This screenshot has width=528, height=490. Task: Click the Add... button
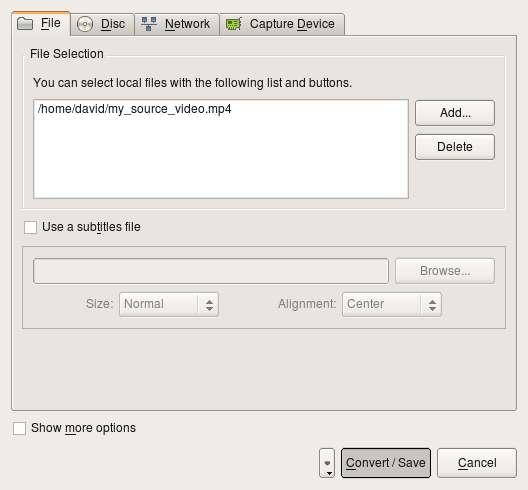(x=455, y=113)
